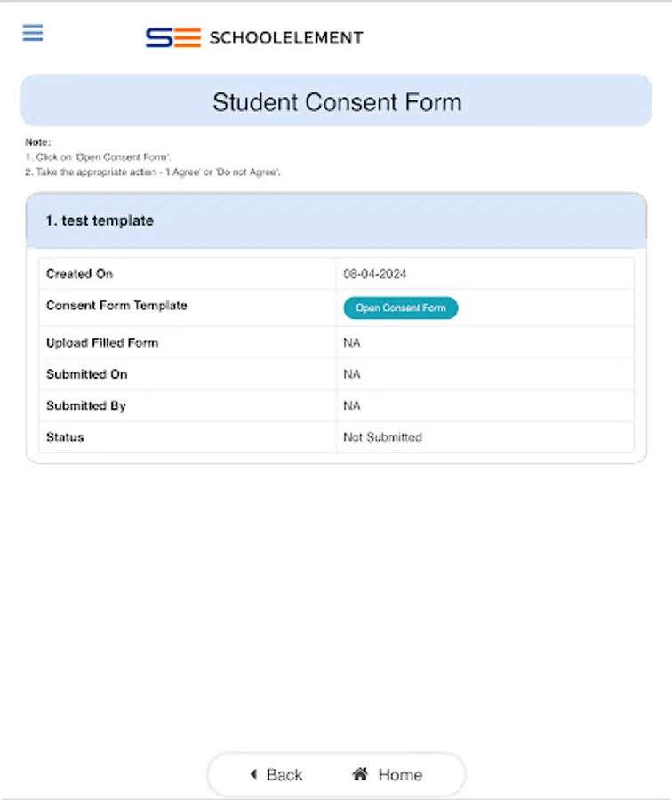Click the Status row label
The height and width of the screenshot is (800, 672).
pos(65,437)
